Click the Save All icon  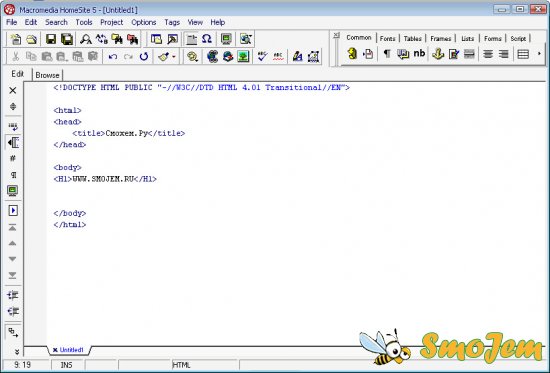click(x=67, y=39)
